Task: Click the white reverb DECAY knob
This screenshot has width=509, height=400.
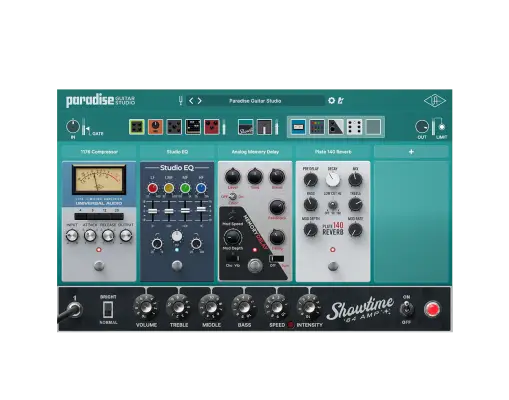Action: pos(333,180)
